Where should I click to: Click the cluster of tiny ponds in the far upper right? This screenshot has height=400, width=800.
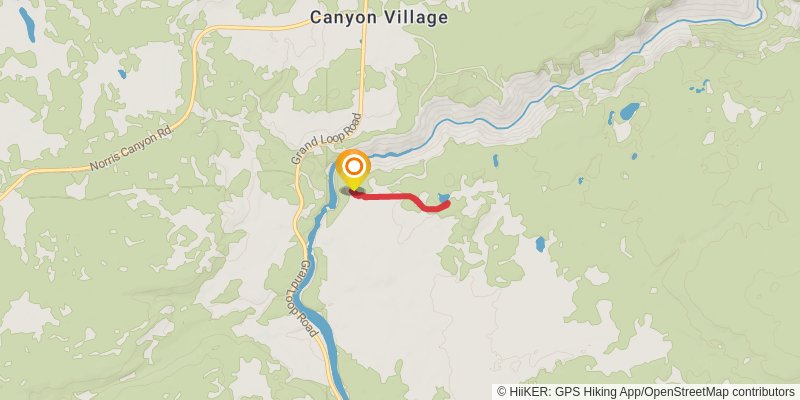point(699,86)
